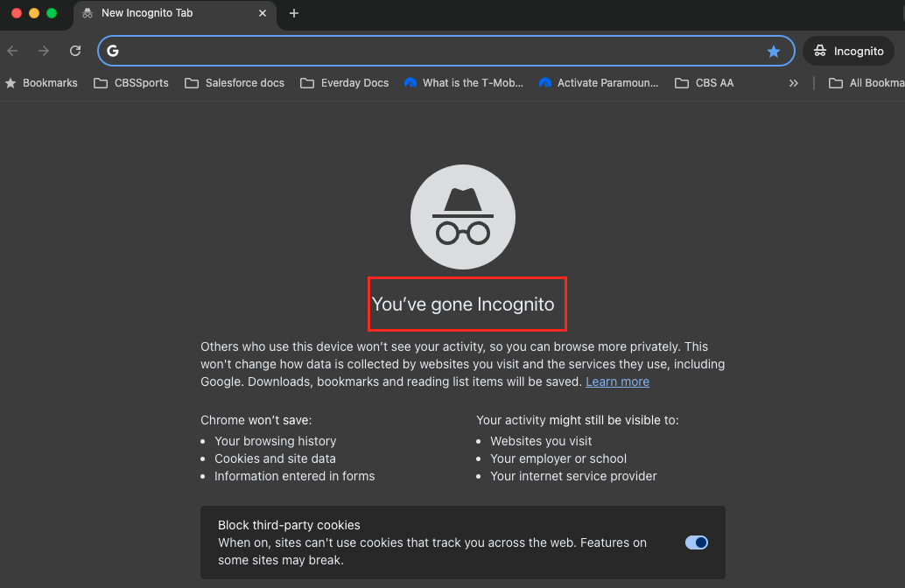Bookmark this tab with the star icon
The width and height of the screenshot is (905, 588).
pos(774,52)
